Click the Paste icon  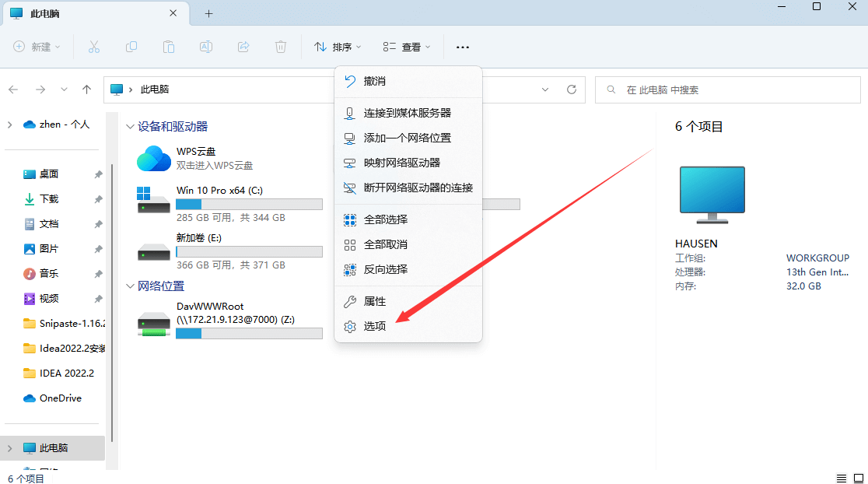(169, 47)
